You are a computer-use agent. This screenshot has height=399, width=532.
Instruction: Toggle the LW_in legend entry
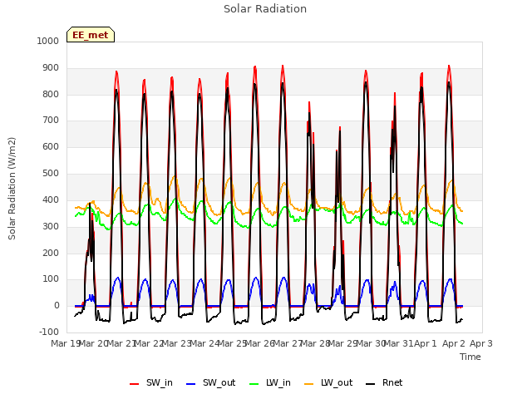[270, 382]
